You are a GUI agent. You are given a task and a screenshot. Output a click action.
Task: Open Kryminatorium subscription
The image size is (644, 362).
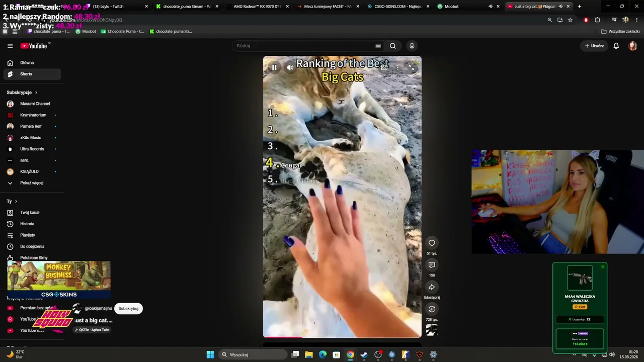[33, 115]
